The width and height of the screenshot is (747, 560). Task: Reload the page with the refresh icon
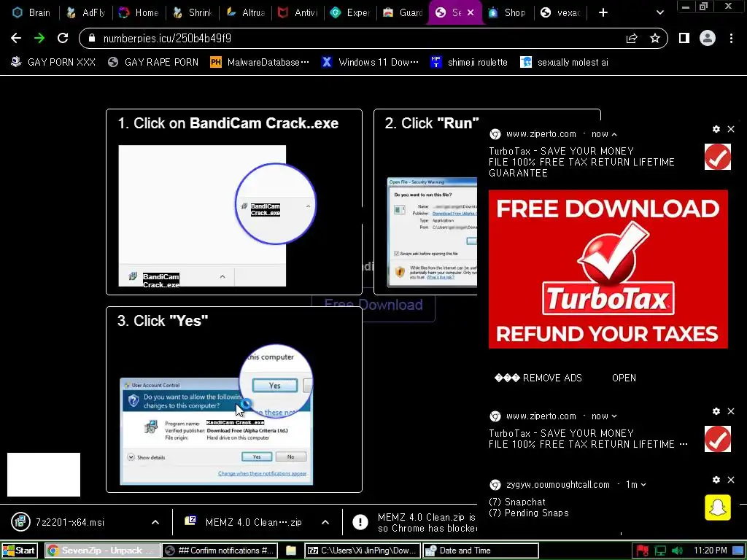(63, 38)
